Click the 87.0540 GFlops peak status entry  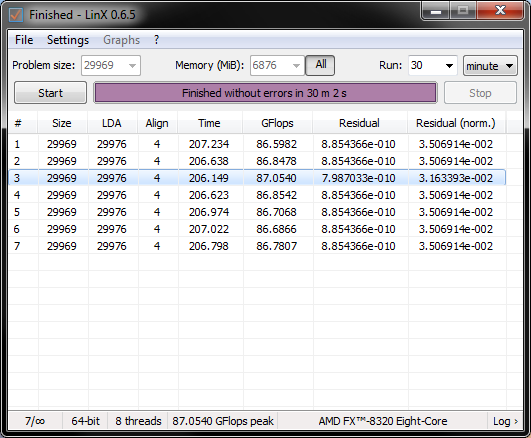(x=223, y=421)
